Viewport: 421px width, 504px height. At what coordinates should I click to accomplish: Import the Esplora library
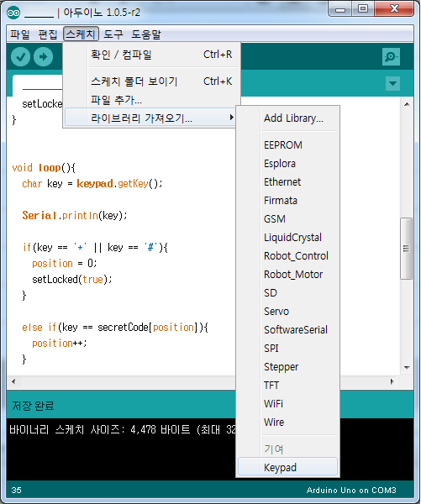[288, 163]
